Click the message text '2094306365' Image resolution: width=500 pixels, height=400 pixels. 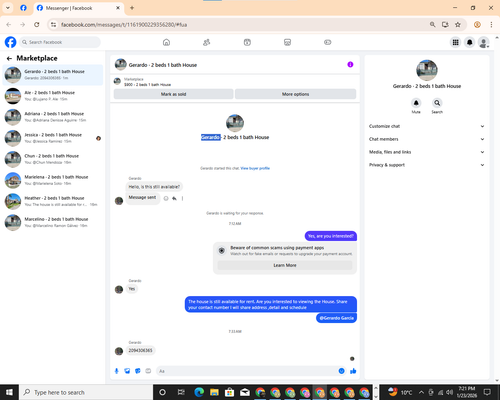[140, 350]
